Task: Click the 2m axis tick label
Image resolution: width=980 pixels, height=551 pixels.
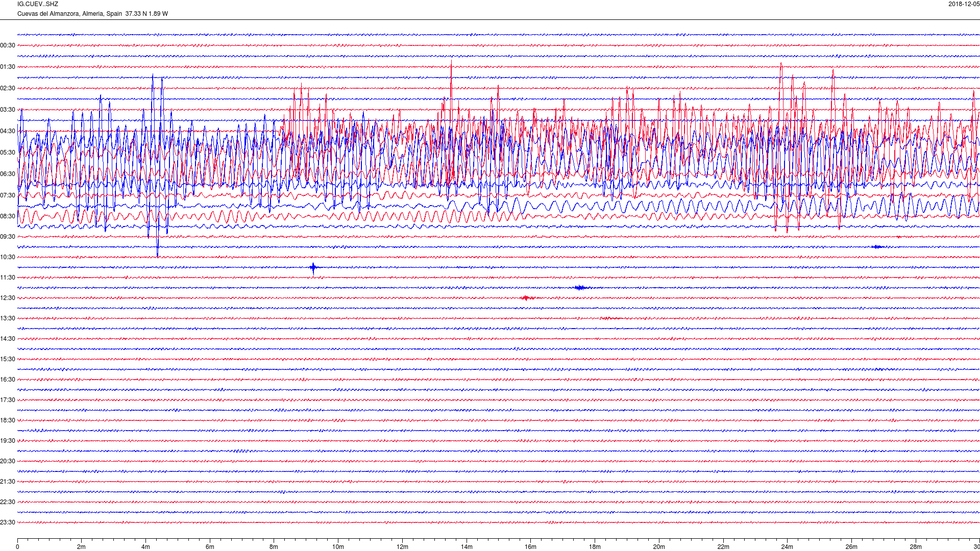Action: 81,547
